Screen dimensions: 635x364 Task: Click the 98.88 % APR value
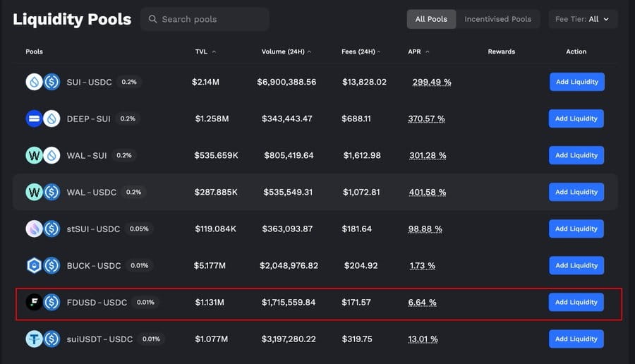[425, 229]
